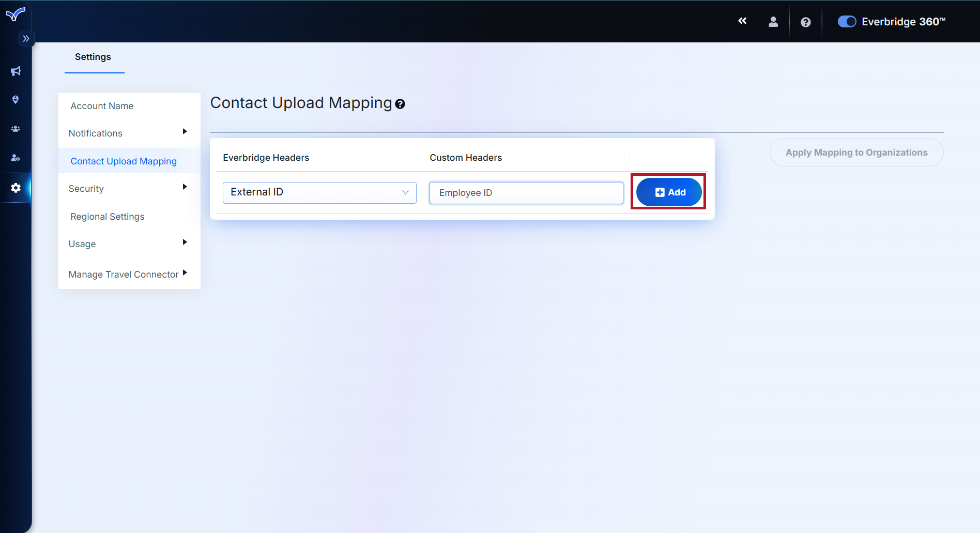980x533 pixels.
Task: Click the double left arrow collapse icon
Action: point(742,21)
